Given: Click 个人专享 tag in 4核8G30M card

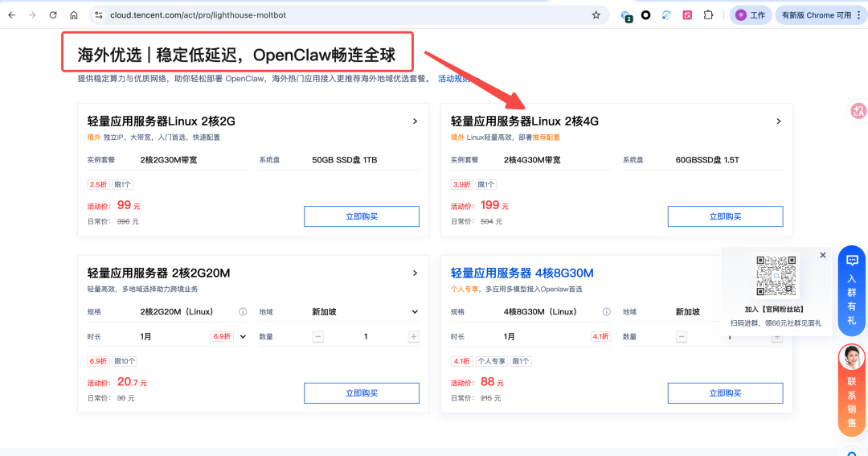Looking at the screenshot, I should pyautogui.click(x=492, y=361).
